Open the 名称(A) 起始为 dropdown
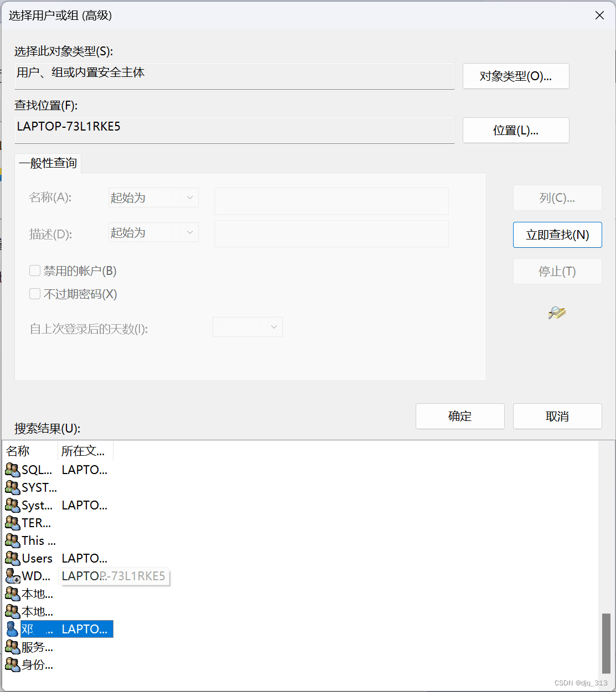616x692 pixels. [x=153, y=197]
